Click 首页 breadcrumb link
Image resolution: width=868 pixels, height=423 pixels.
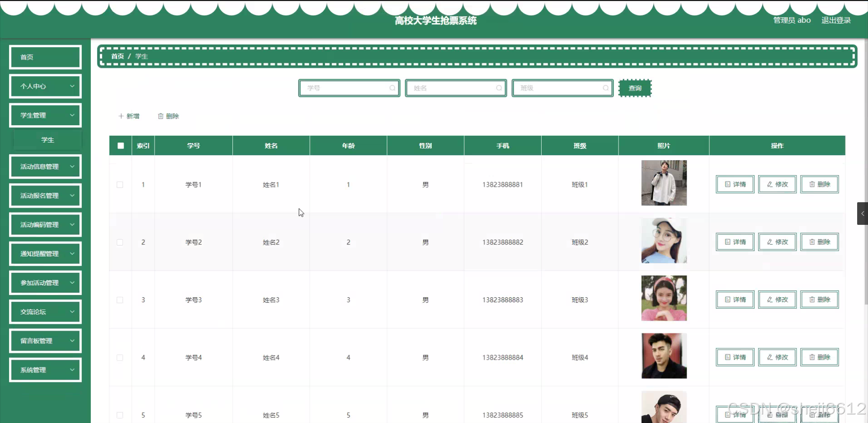(118, 56)
